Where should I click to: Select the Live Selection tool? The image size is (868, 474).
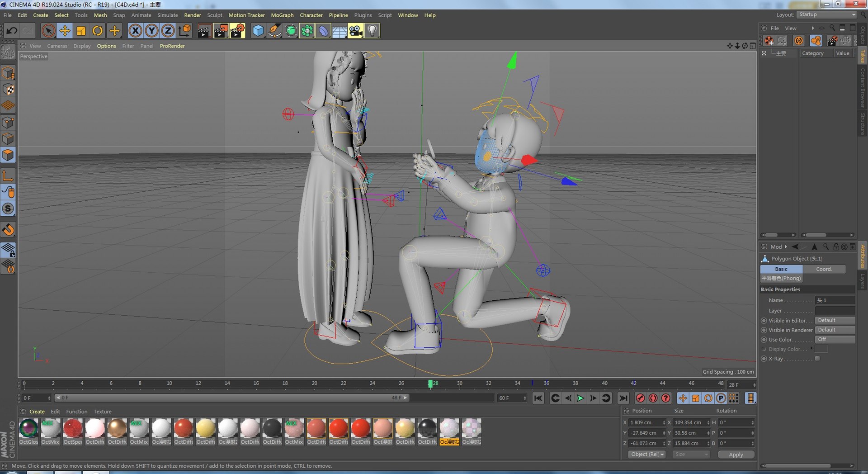(48, 31)
